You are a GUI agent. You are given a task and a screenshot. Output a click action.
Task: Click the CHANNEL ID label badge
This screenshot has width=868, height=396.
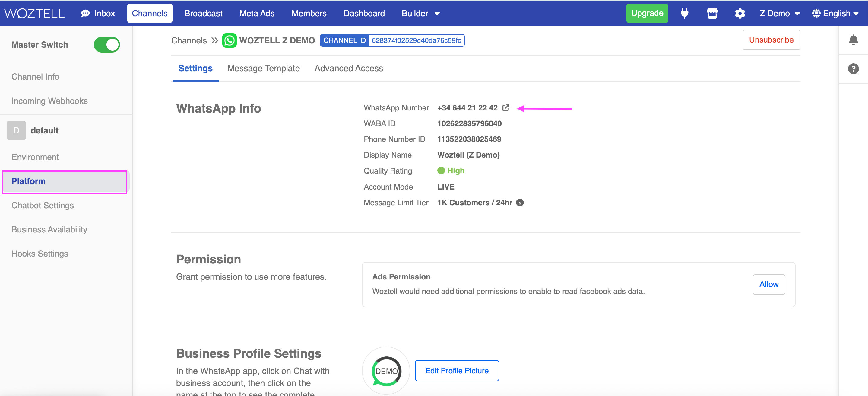click(x=344, y=40)
